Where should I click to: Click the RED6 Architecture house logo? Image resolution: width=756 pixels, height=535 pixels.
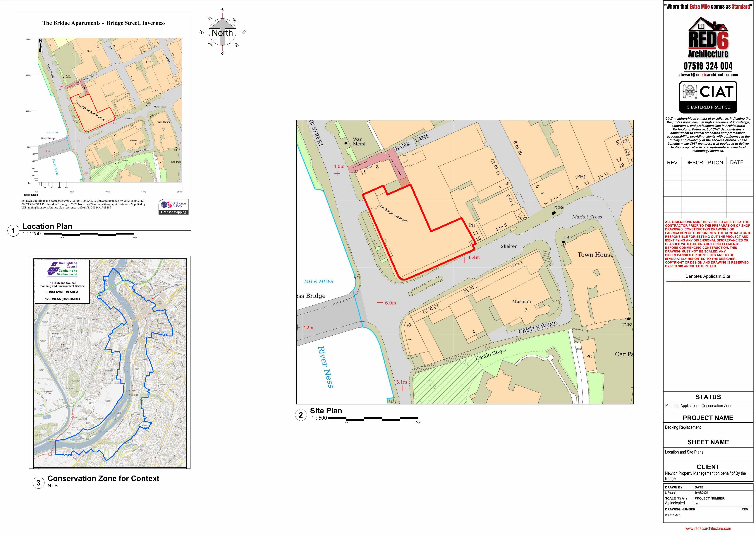pos(708,37)
